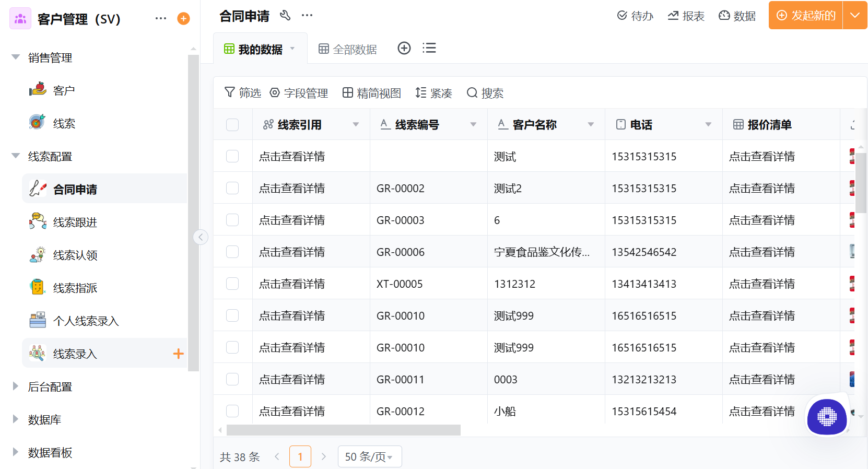The width and height of the screenshot is (868, 469).
Task: Click the 发起新的 button
Action: click(x=806, y=15)
